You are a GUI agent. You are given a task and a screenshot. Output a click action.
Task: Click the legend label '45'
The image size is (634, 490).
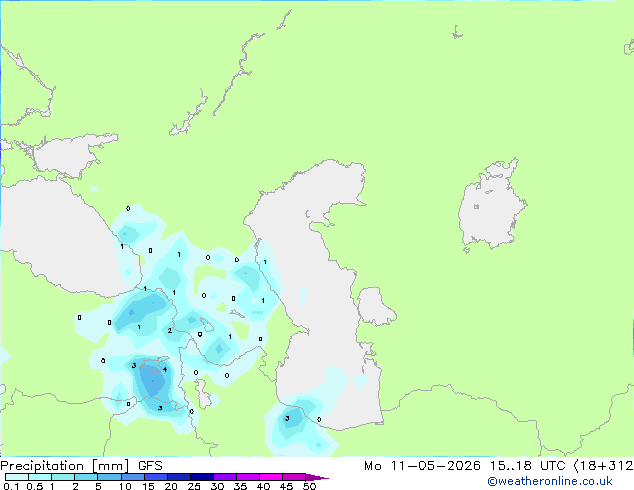coord(286,486)
